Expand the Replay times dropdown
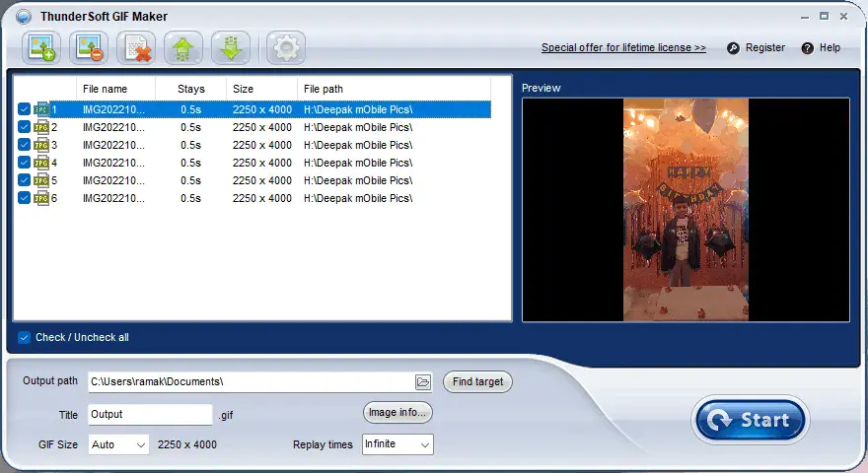868x473 pixels. [398, 444]
